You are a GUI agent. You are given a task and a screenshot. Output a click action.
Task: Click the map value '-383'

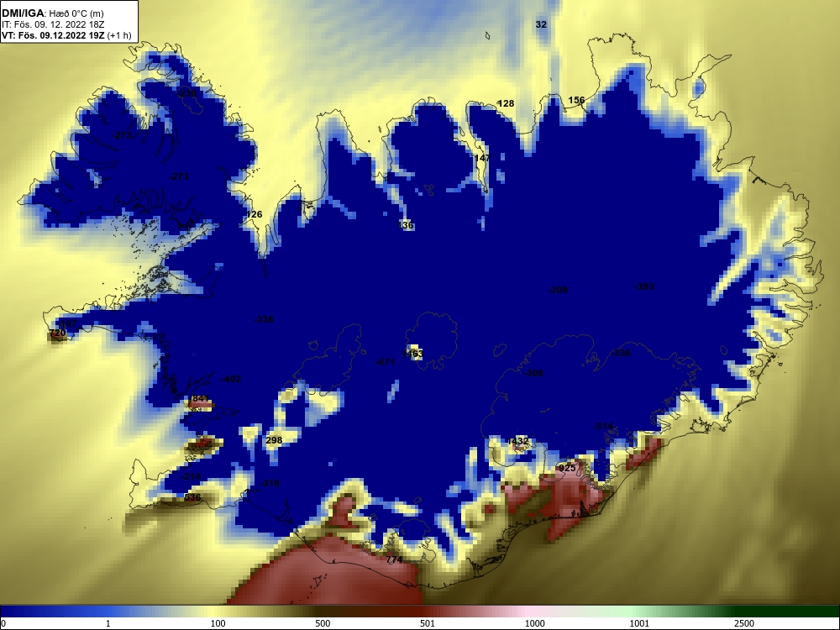(x=644, y=286)
